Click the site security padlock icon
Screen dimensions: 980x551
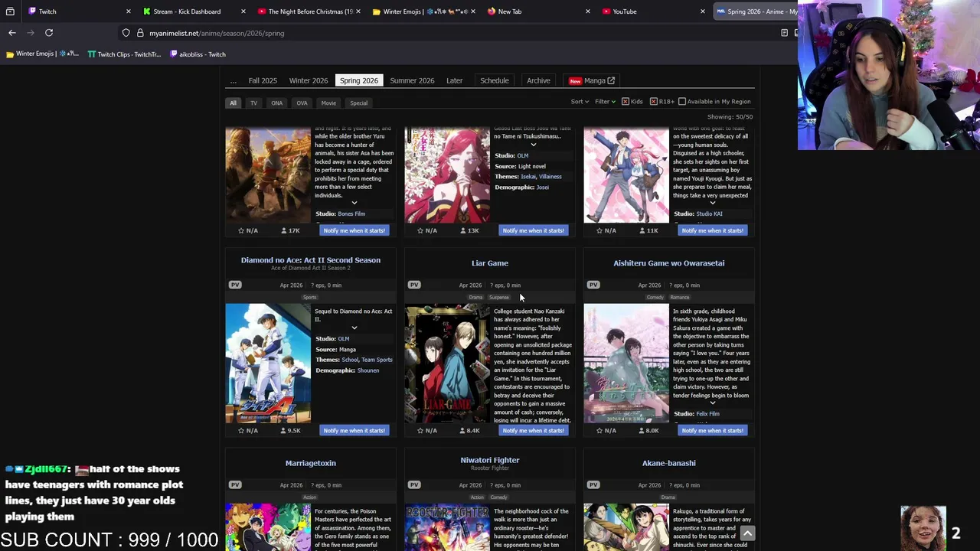(x=140, y=33)
